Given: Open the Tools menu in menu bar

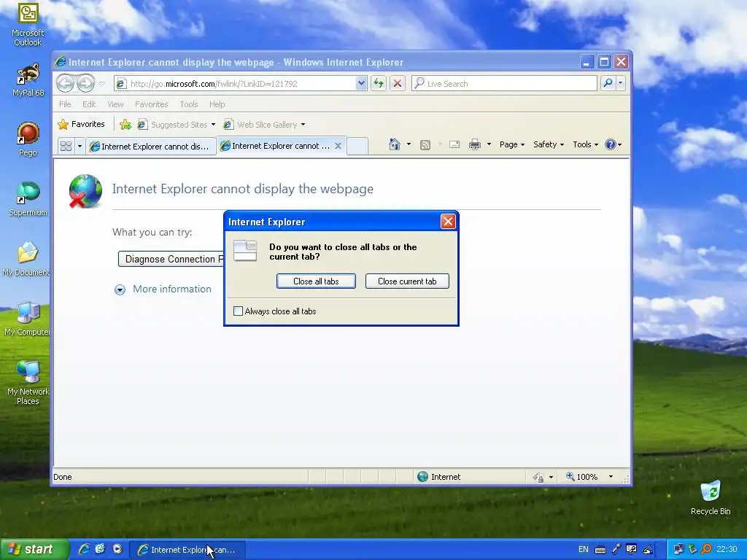Looking at the screenshot, I should pyautogui.click(x=189, y=104).
